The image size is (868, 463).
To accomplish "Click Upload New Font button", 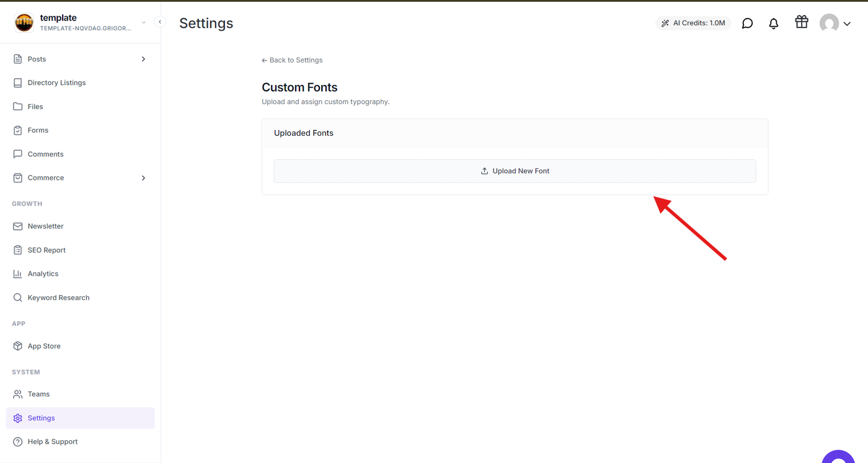I will click(x=515, y=171).
